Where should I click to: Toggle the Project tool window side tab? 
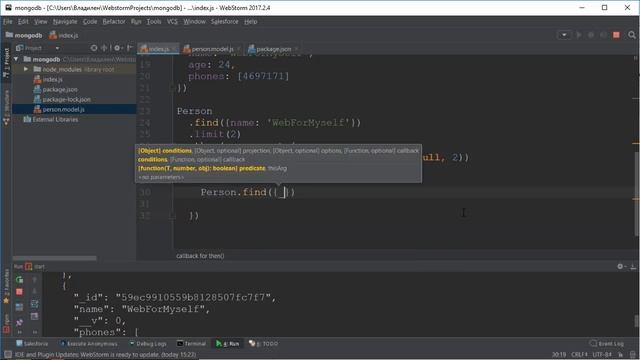6,62
